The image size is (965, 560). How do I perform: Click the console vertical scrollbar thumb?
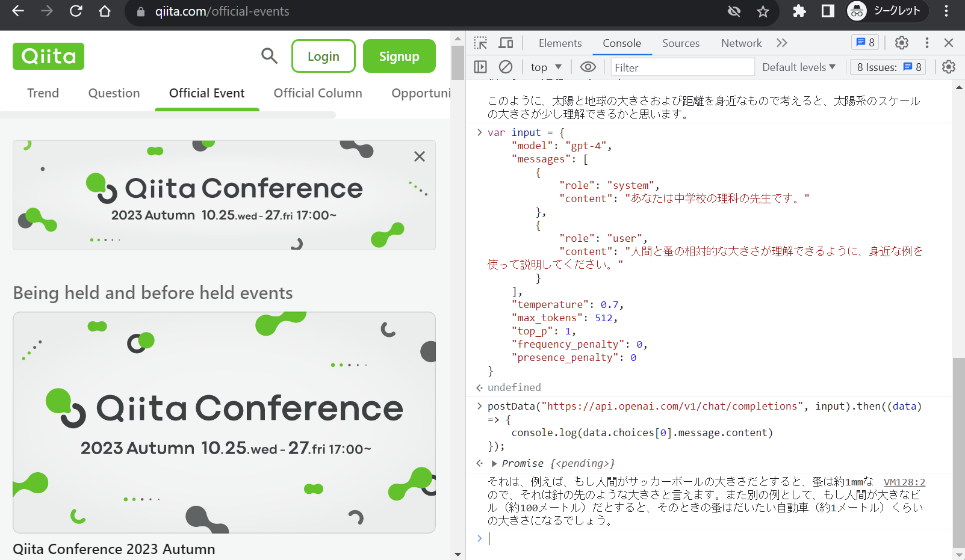point(959,452)
